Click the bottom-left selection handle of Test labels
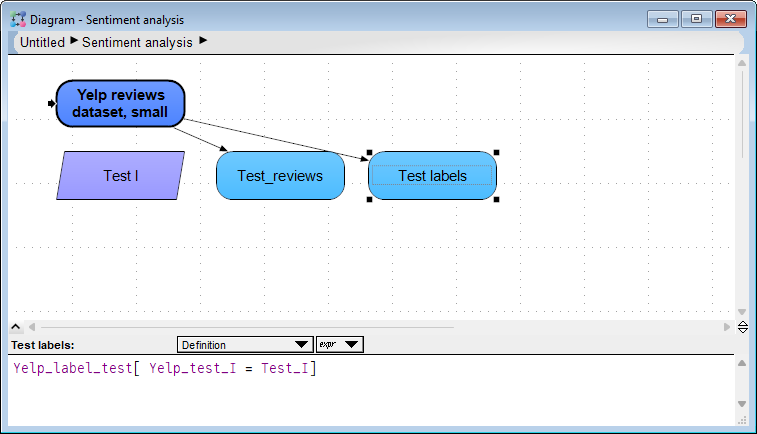The image size is (757, 434). point(370,199)
